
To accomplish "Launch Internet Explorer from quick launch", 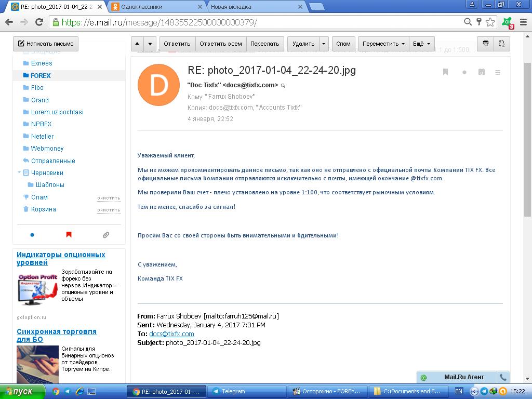I will click(79, 391).
